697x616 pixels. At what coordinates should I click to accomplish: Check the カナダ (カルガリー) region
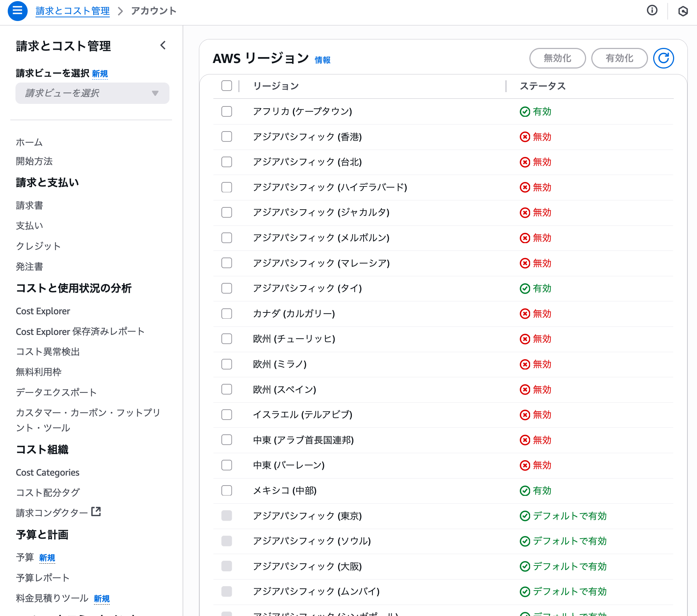point(227,314)
